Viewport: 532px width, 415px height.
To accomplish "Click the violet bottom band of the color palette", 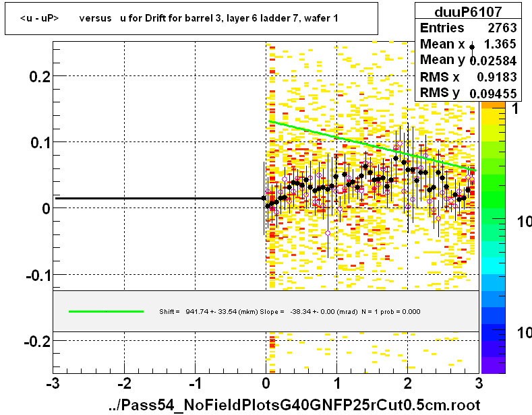I will click(494, 365).
